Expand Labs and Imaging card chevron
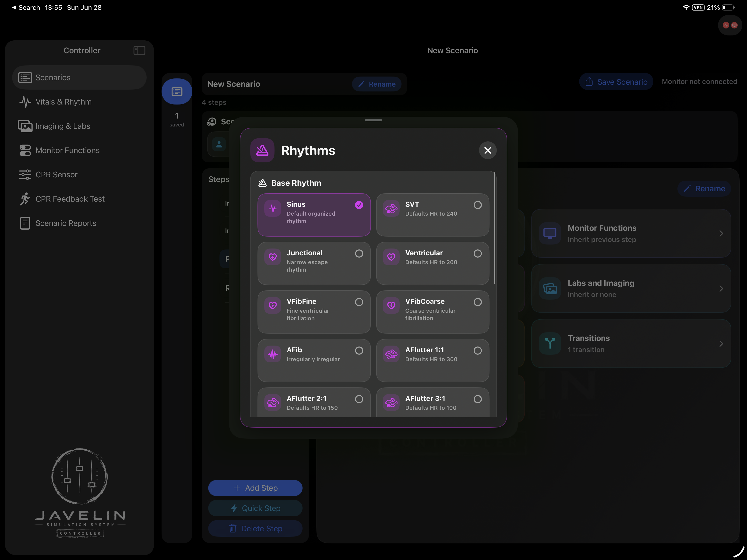 tap(721, 288)
